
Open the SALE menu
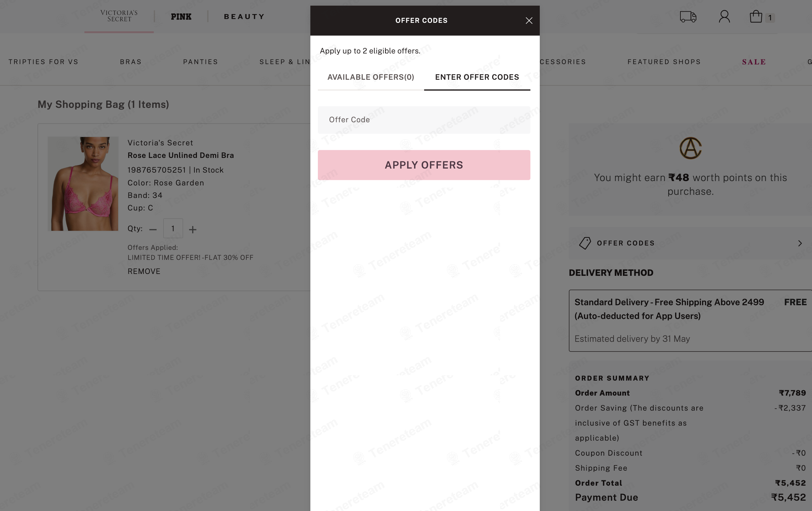[x=754, y=62]
